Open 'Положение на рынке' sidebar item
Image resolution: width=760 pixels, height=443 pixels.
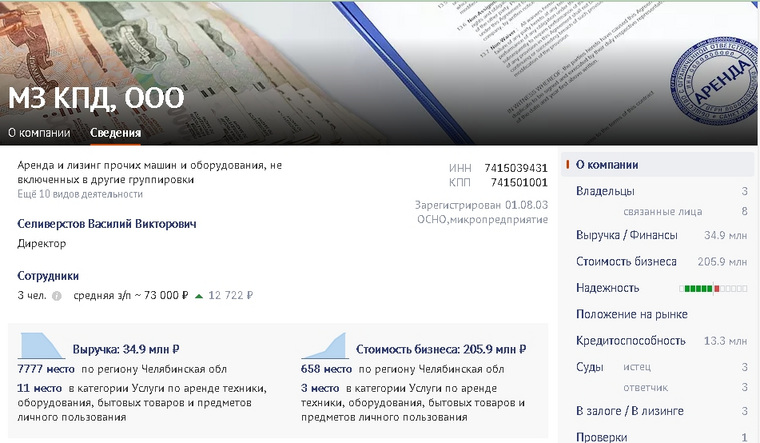click(x=632, y=314)
